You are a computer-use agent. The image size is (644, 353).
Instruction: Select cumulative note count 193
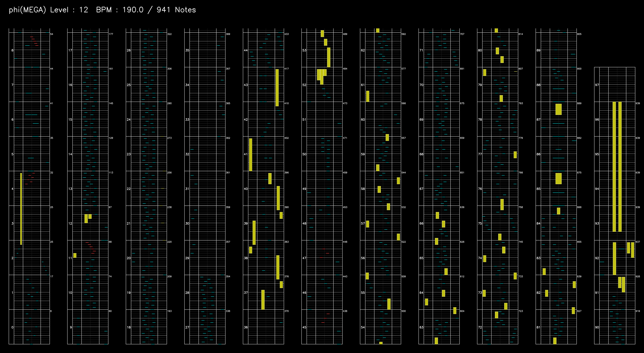pyautogui.click(x=170, y=311)
